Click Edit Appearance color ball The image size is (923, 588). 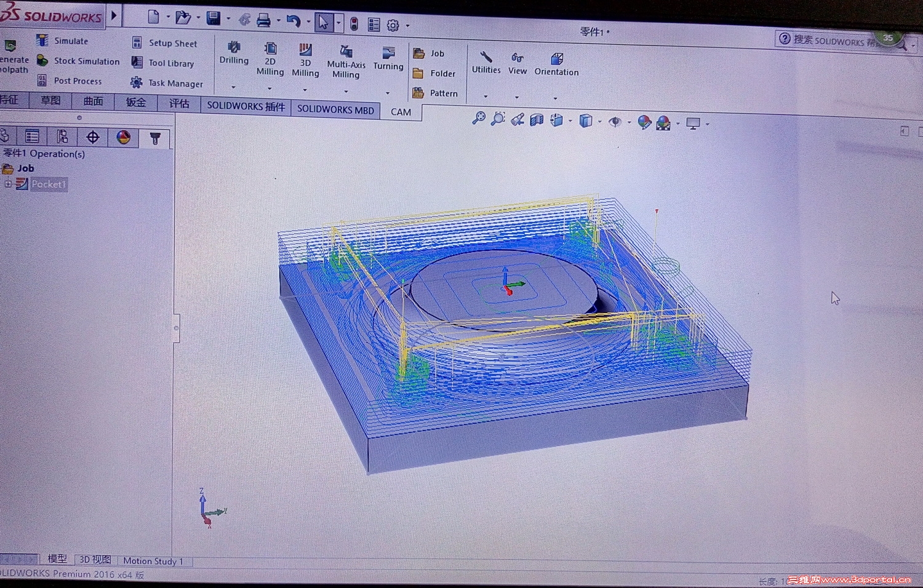click(x=644, y=122)
